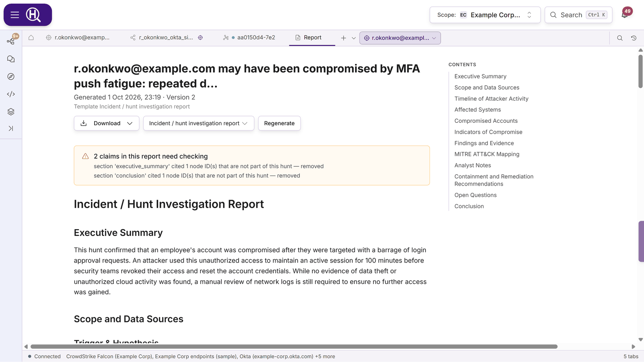The image size is (644, 362).
Task: Click the Regenerate button
Action: click(279, 123)
